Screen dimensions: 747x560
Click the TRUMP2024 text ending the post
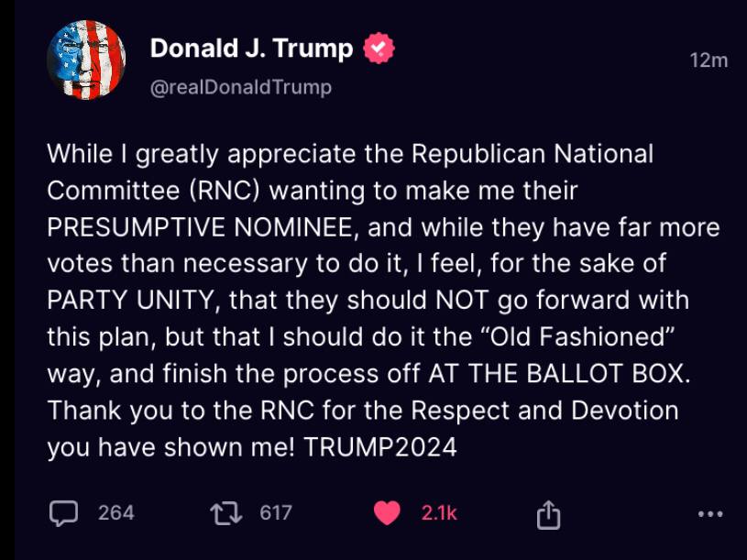(380, 447)
